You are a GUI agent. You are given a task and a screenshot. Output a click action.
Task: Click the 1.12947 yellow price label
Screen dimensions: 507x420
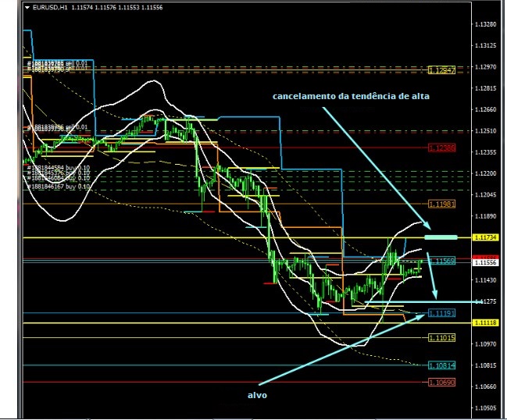(x=441, y=70)
